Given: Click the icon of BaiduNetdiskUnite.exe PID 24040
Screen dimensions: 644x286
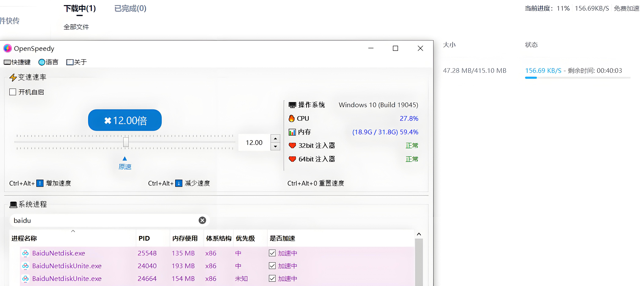Looking at the screenshot, I should coord(25,266).
